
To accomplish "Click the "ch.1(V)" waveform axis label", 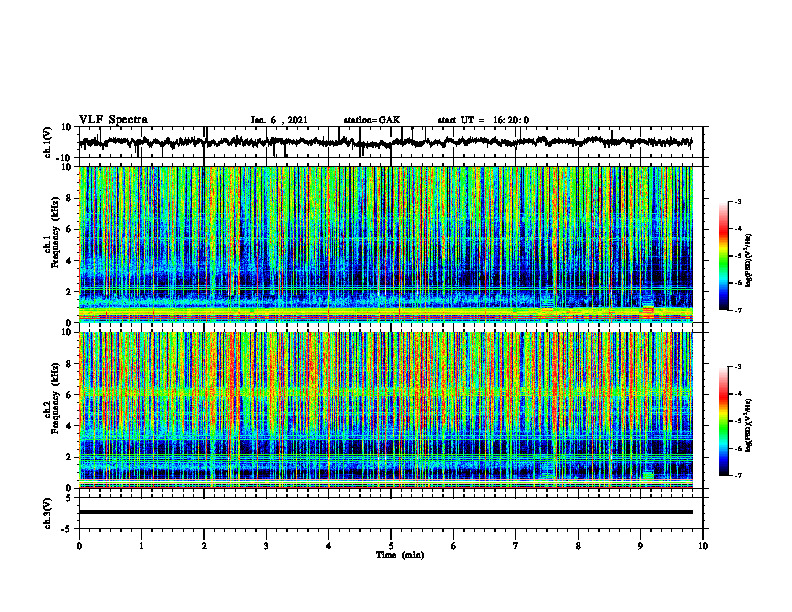I will point(48,142).
